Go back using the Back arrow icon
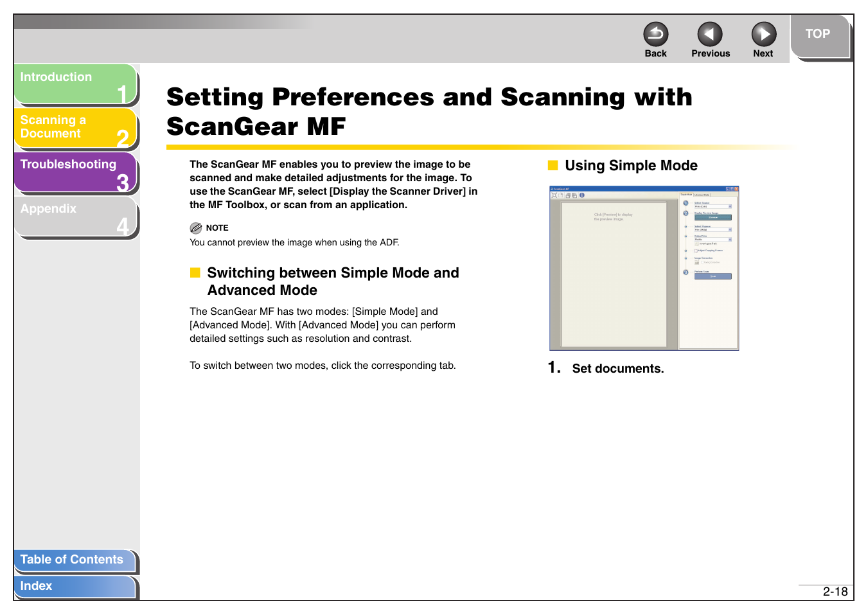Screen dimensions: 868x613 [656, 34]
